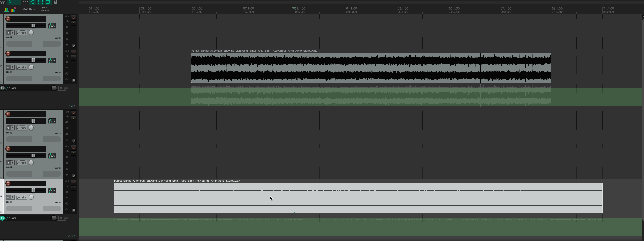Mute track 5 with M button
The width and height of the screenshot is (644, 241).
73,182
